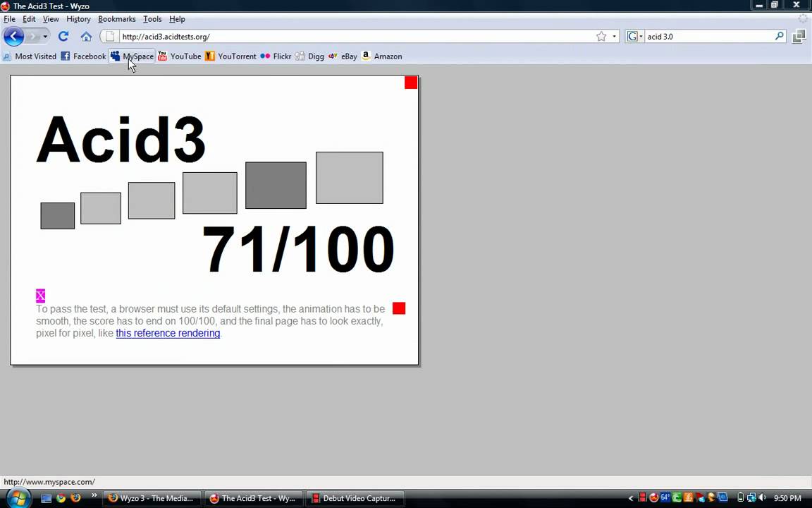Image resolution: width=812 pixels, height=508 pixels.
Task: Click the Forward navigation arrow
Action: click(x=32, y=36)
